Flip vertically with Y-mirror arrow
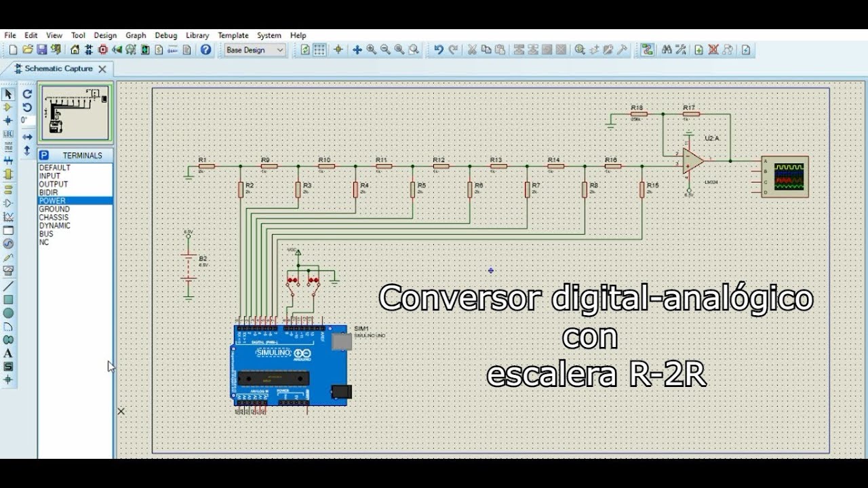The height and width of the screenshot is (488, 868). (27, 150)
